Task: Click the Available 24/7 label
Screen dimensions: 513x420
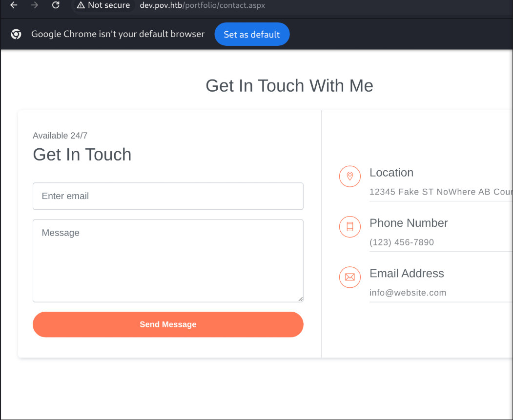Action: click(x=60, y=136)
